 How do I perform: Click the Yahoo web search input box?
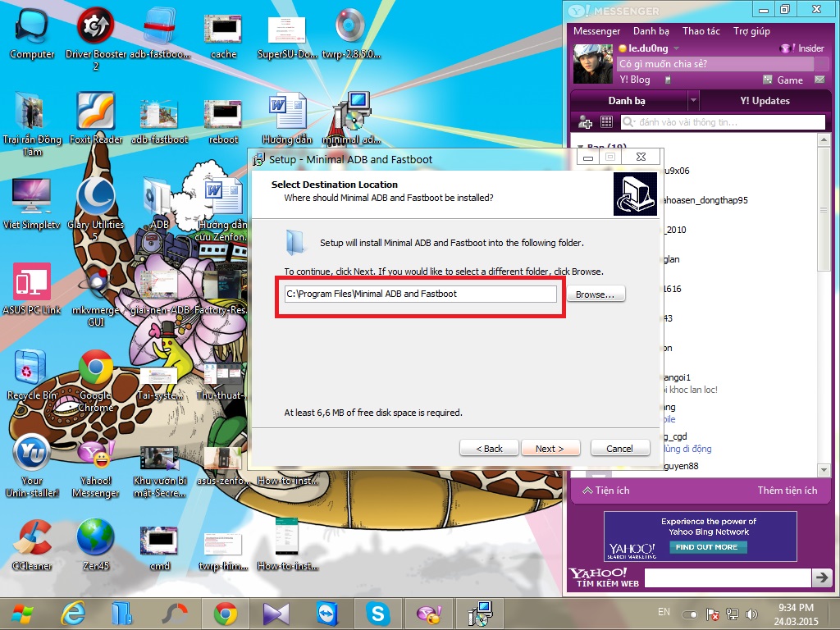point(728,578)
